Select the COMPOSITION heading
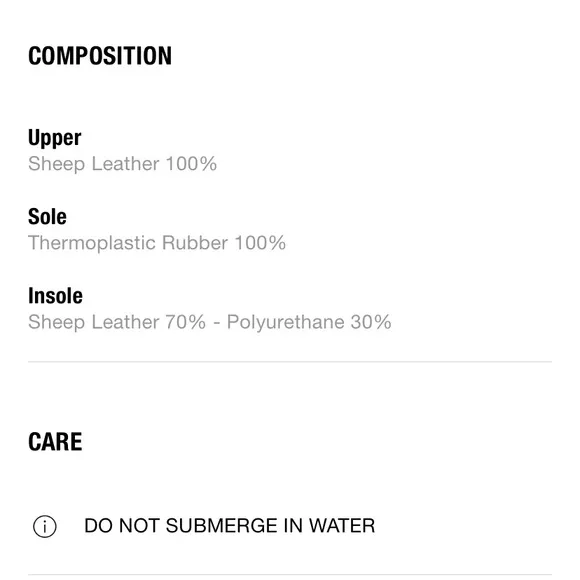 (100, 56)
